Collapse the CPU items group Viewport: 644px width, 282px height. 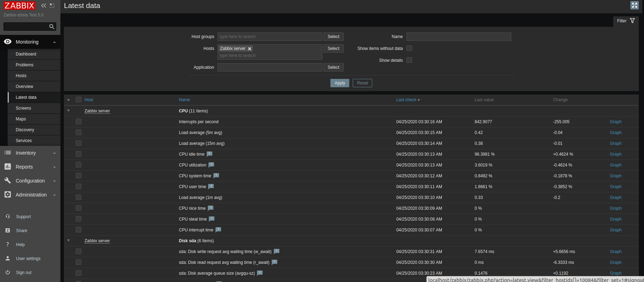[68, 111]
